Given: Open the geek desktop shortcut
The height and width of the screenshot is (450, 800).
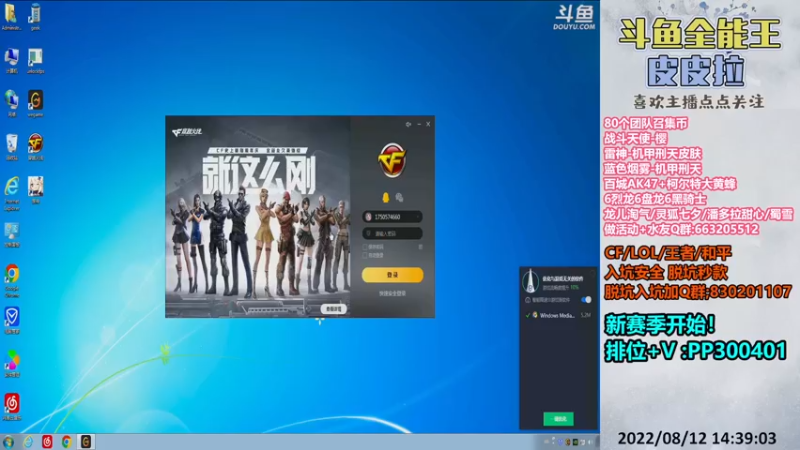Looking at the screenshot, I should [x=35, y=16].
